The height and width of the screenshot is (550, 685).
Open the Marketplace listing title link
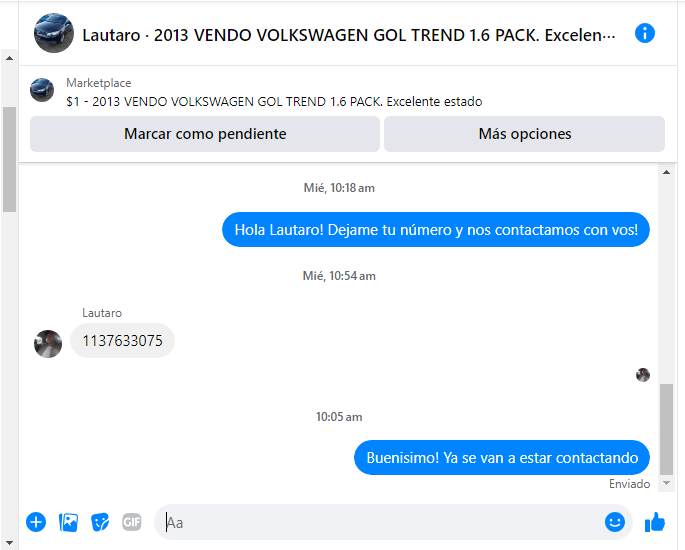[x=274, y=102]
